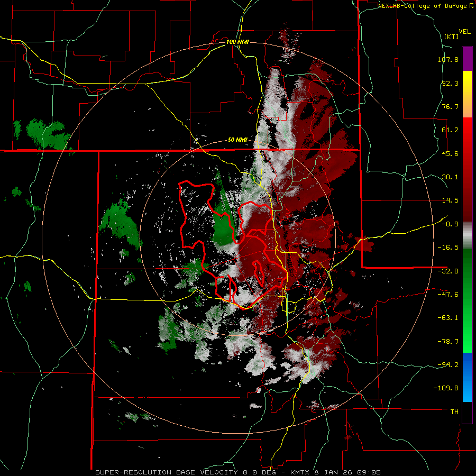The height and width of the screenshot is (476, 476).
Task: Click the 14.5 velocity scale value
Action: click(450, 200)
